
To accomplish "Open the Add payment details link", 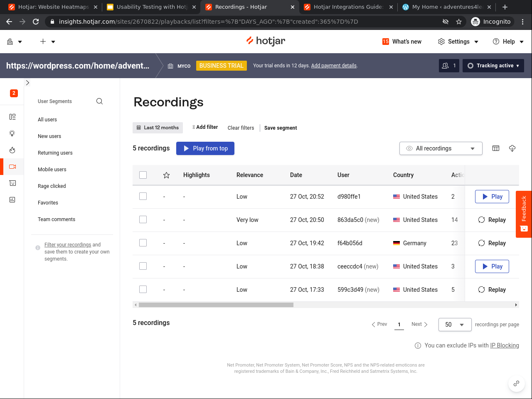I will click(334, 66).
